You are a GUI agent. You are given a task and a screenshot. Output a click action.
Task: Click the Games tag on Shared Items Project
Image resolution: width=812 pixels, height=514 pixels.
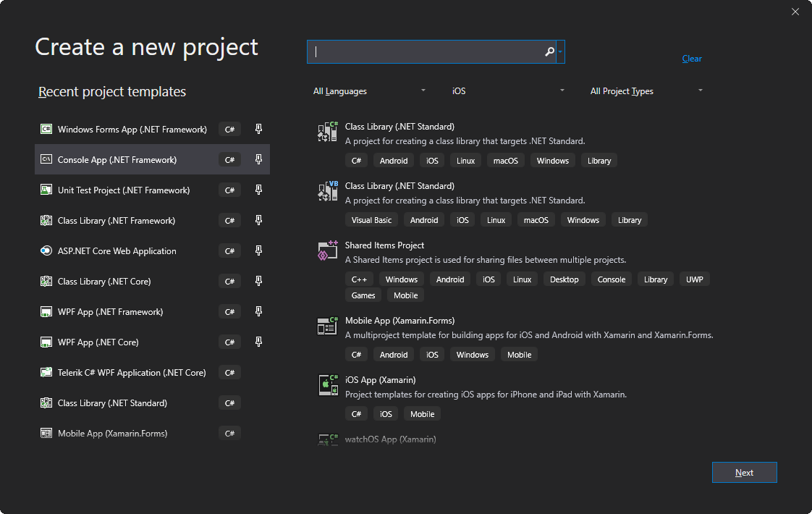pyautogui.click(x=363, y=295)
